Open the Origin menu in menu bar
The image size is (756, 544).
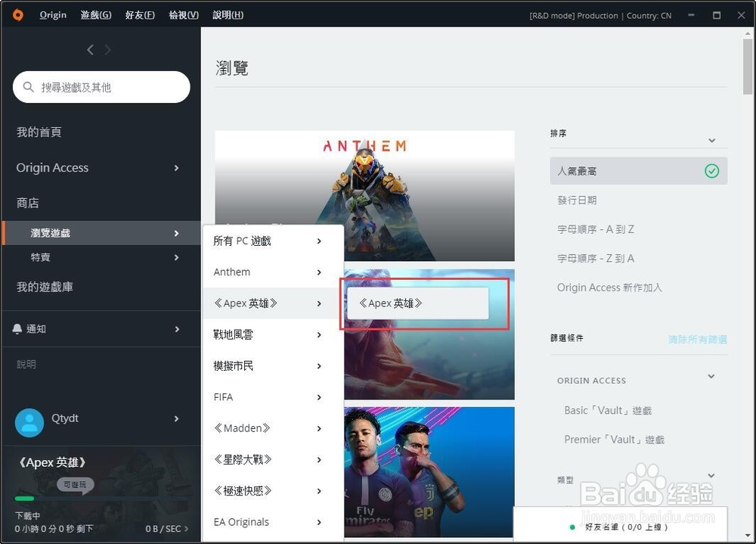[53, 15]
